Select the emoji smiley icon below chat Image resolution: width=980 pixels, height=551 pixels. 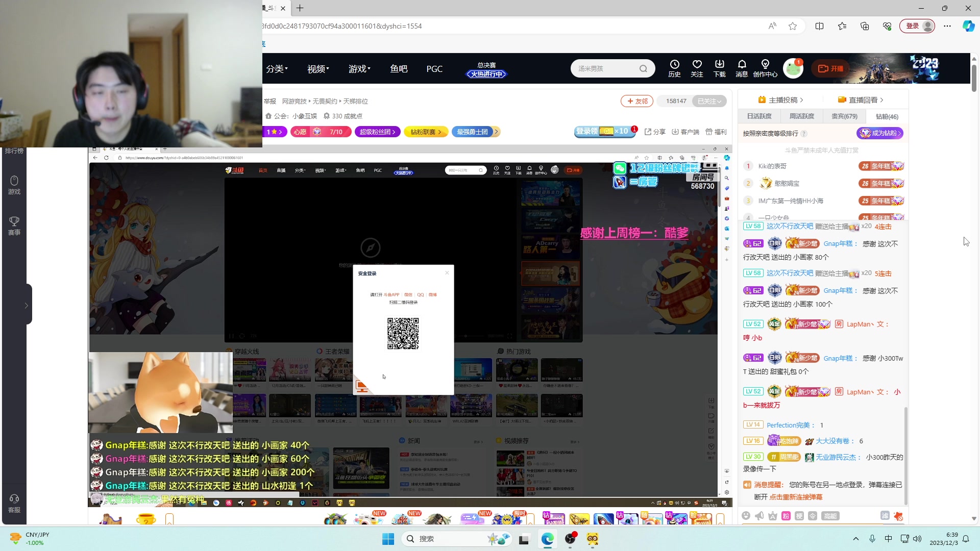(x=746, y=516)
